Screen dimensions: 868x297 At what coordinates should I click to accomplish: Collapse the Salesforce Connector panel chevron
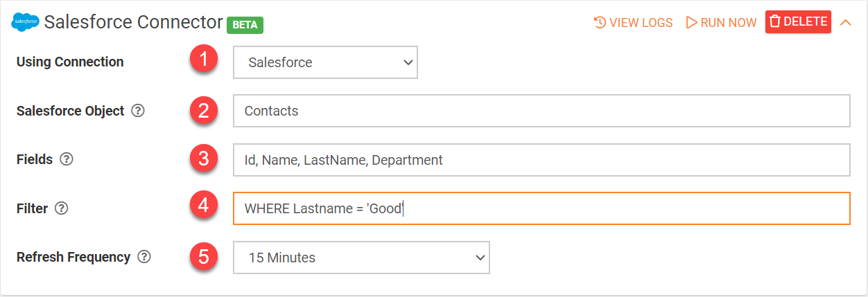tap(845, 22)
